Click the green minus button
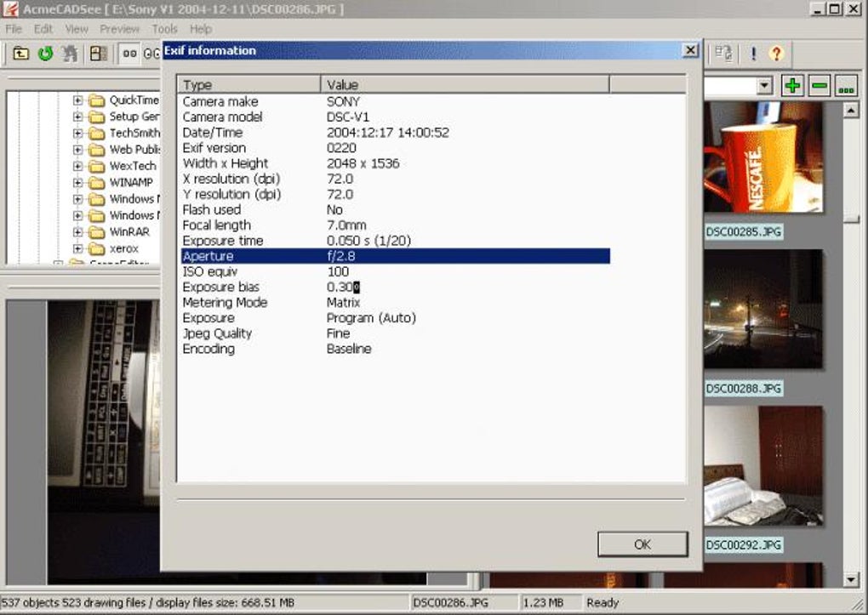The width and height of the screenshot is (868, 615). point(819,86)
